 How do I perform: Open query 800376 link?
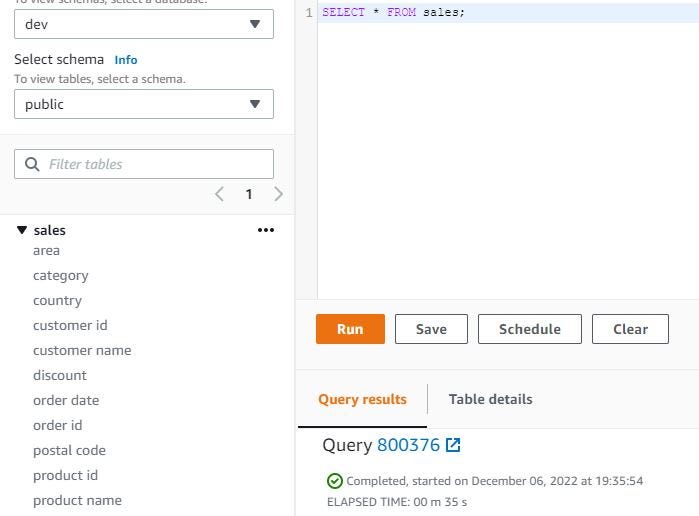408,445
